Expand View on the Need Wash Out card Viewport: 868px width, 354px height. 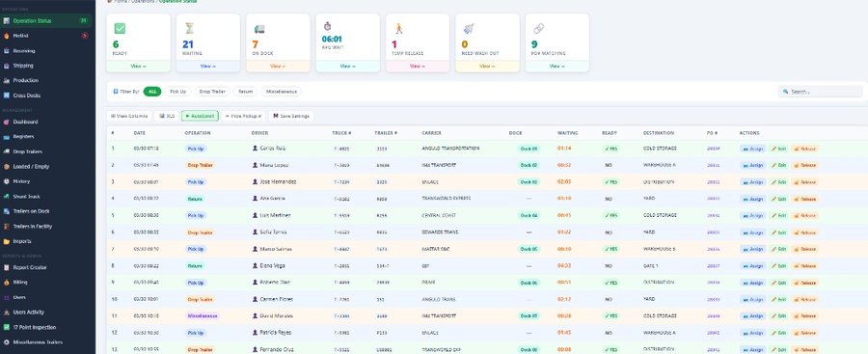(487, 66)
